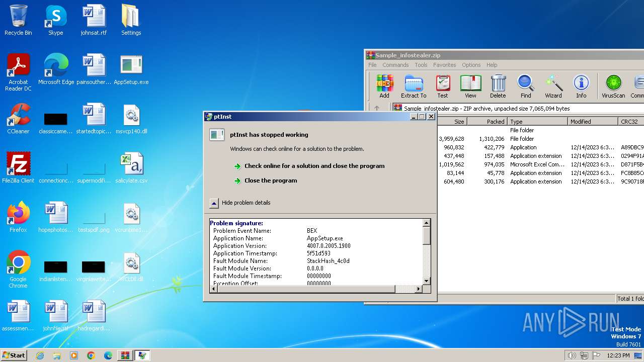644x362 pixels.
Task: Click the Add icon in WinRAR toolbar
Action: click(384, 86)
